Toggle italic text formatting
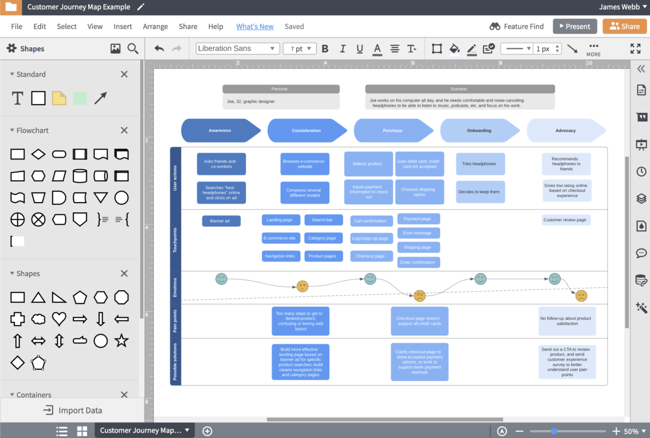 (341, 48)
